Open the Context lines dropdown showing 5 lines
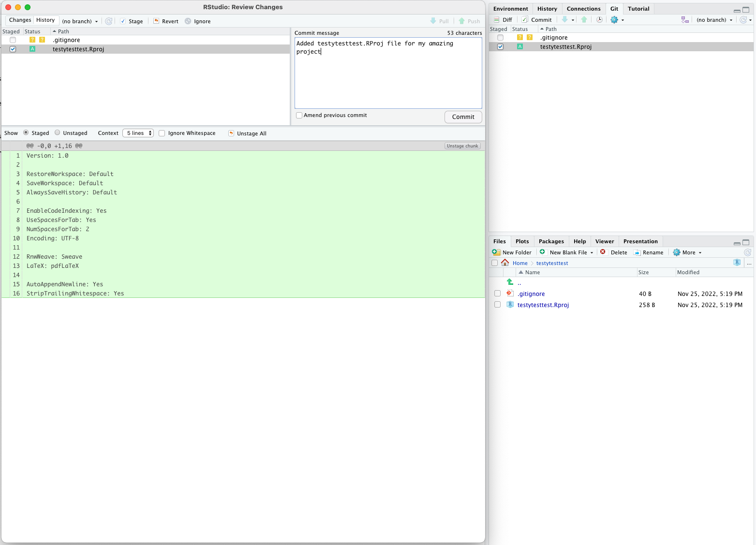Image resolution: width=756 pixels, height=545 pixels. [138, 133]
